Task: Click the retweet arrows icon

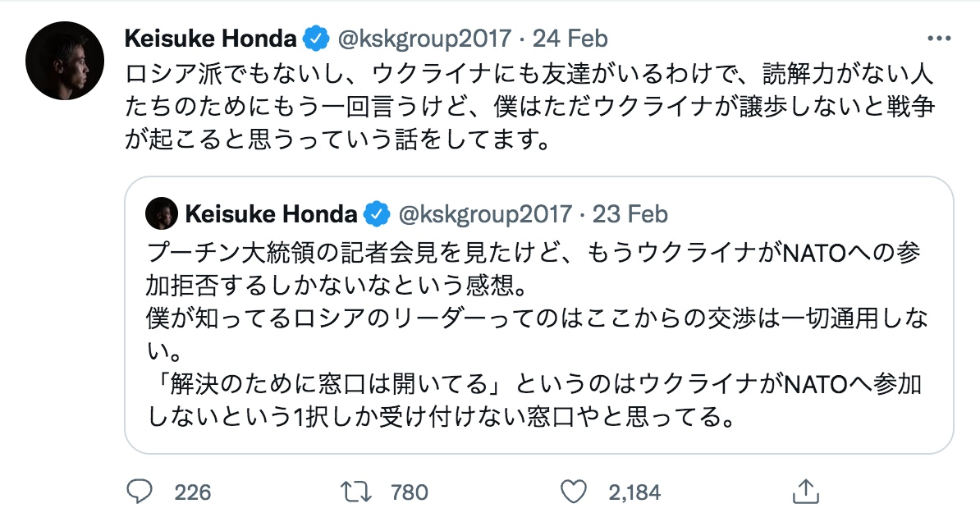Action: pyautogui.click(x=355, y=492)
